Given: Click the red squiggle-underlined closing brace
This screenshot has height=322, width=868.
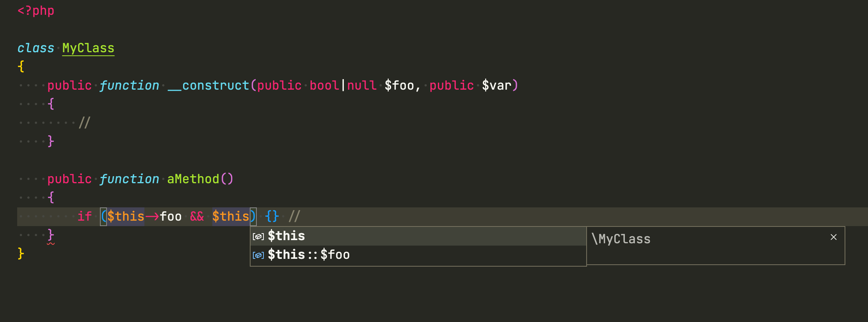Looking at the screenshot, I should [50, 235].
